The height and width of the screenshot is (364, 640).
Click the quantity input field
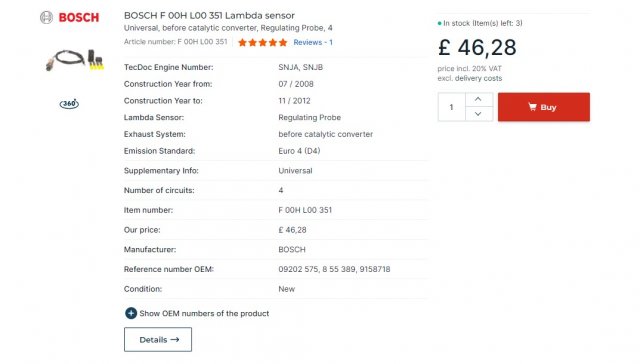451,107
